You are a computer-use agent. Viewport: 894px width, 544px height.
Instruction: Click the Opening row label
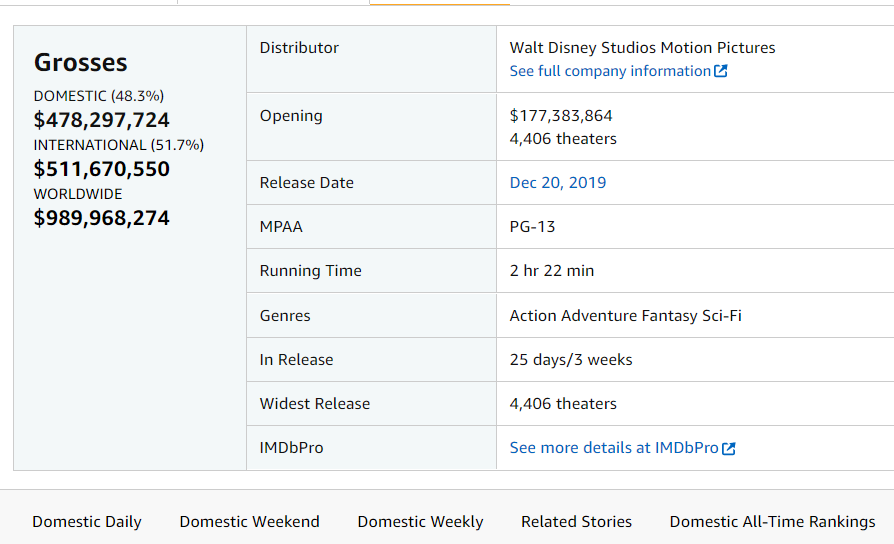pyautogui.click(x=291, y=116)
